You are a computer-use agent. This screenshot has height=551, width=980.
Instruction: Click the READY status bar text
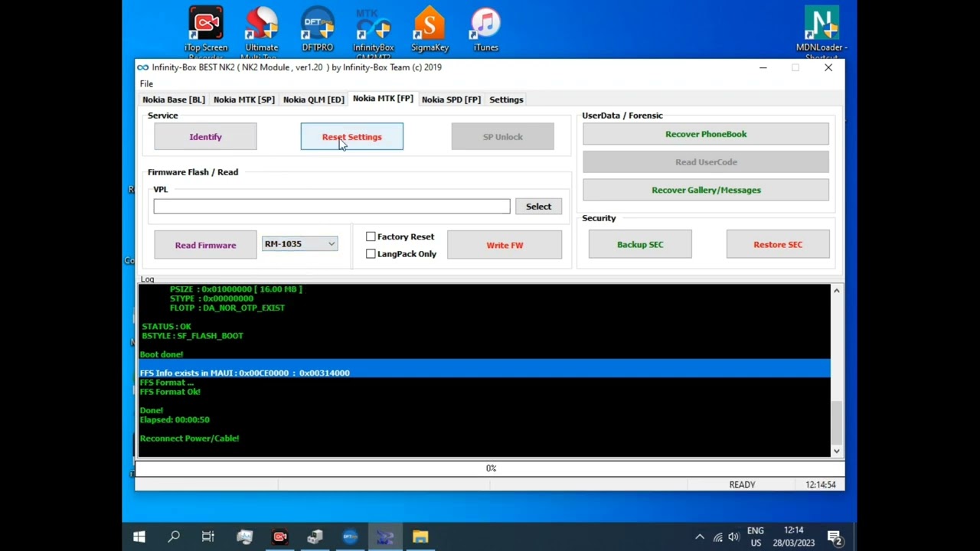[742, 484]
